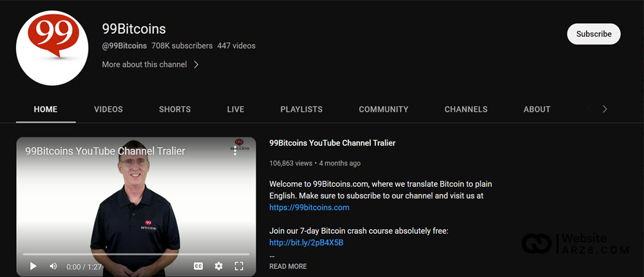Image resolution: width=644 pixels, height=277 pixels.
Task: Open the PLAYLISTS tab
Action: (301, 110)
